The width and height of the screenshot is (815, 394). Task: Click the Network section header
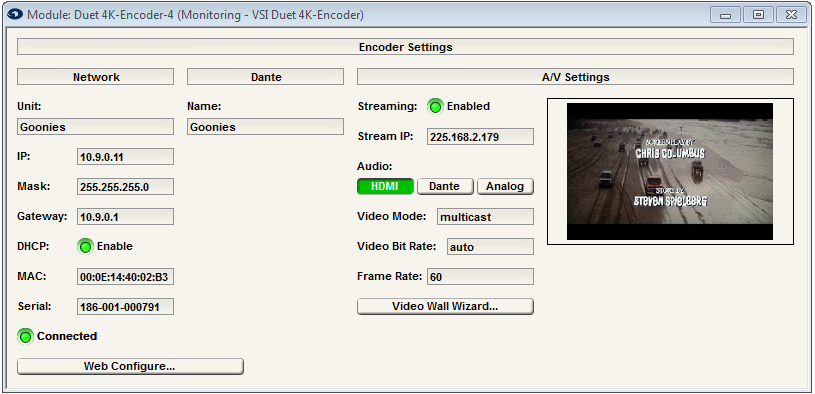96,77
